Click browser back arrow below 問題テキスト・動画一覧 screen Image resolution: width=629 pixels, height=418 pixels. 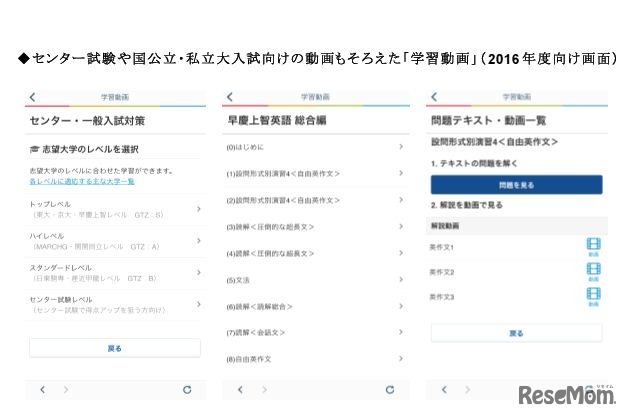tap(444, 390)
